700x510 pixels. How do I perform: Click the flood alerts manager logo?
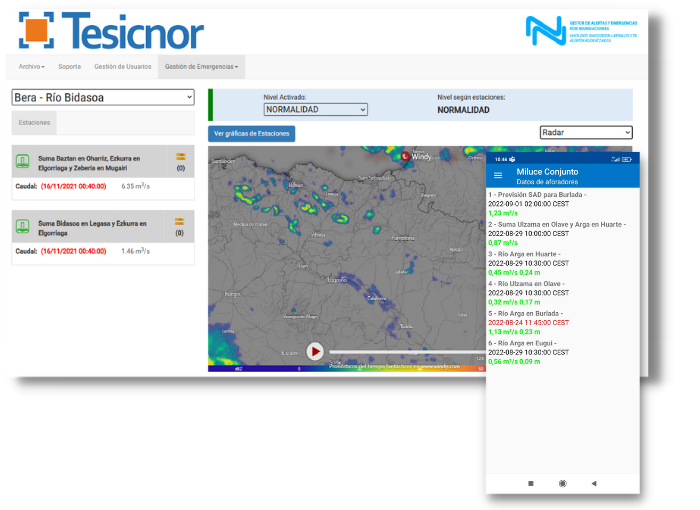point(581,30)
